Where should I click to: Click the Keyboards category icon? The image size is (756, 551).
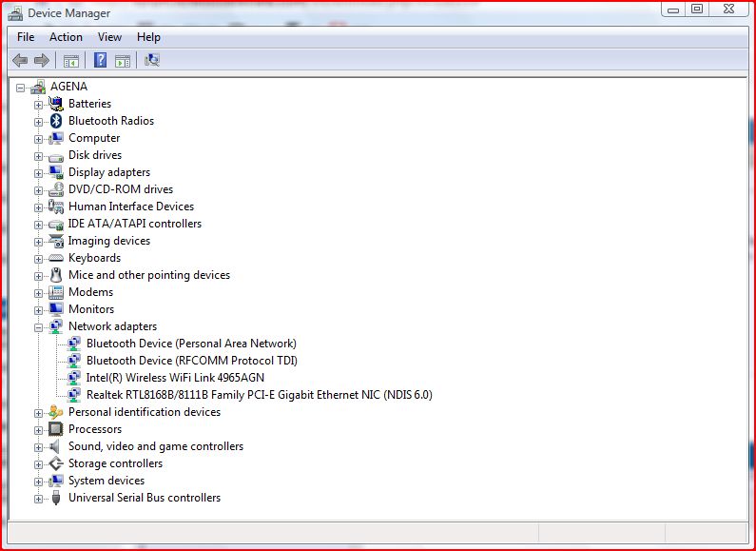56,258
